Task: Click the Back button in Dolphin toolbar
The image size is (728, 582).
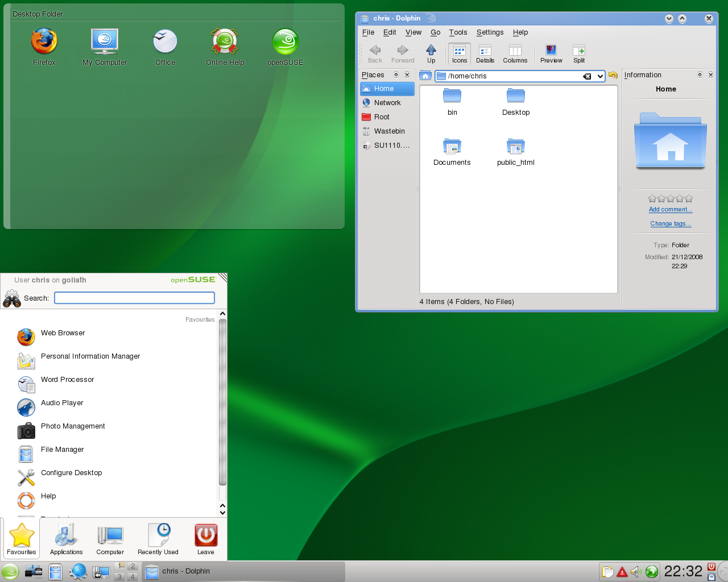Action: tap(375, 54)
